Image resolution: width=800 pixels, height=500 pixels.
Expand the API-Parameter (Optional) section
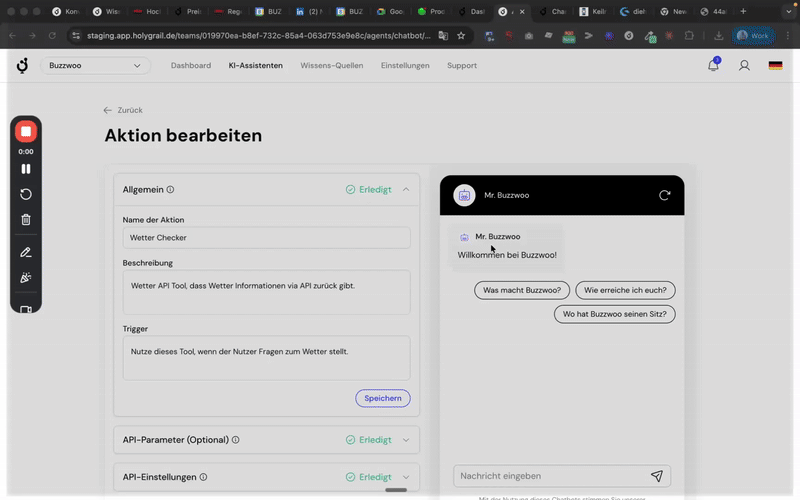[406, 440]
